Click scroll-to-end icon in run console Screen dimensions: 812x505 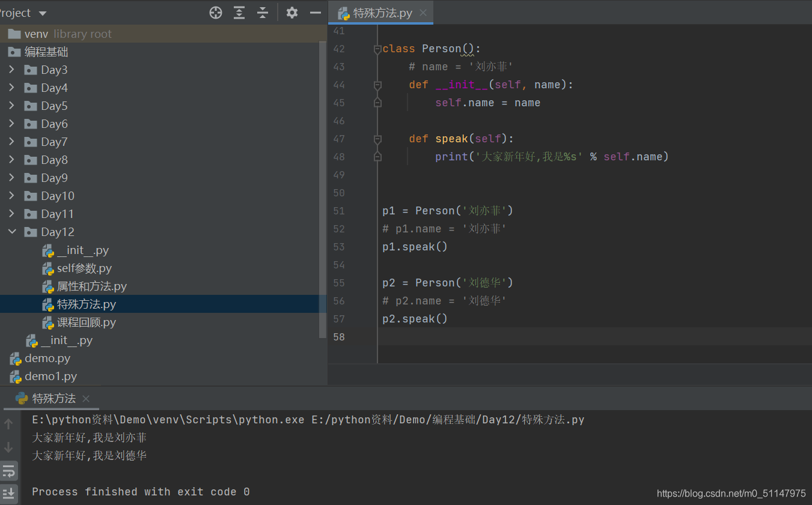coord(8,494)
